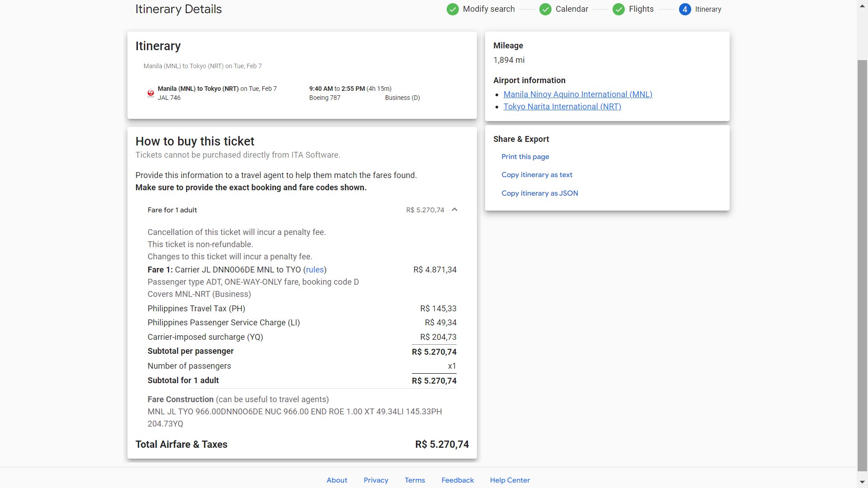This screenshot has width=868, height=488.
Task: Click the R$ 4.871,34 base fare amount
Action: [435, 270]
